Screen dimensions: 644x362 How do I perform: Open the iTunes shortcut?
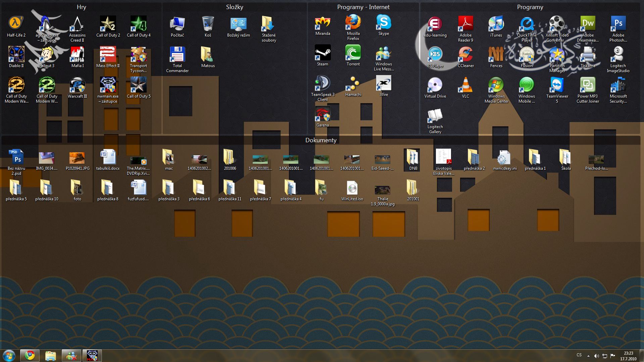pos(496,23)
